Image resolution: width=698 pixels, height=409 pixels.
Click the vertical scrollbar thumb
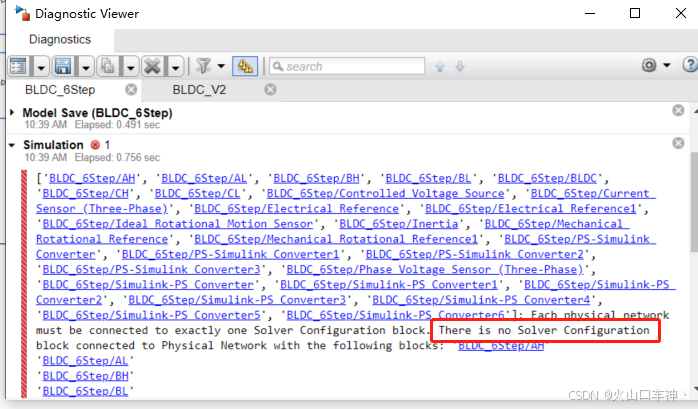pos(694,202)
